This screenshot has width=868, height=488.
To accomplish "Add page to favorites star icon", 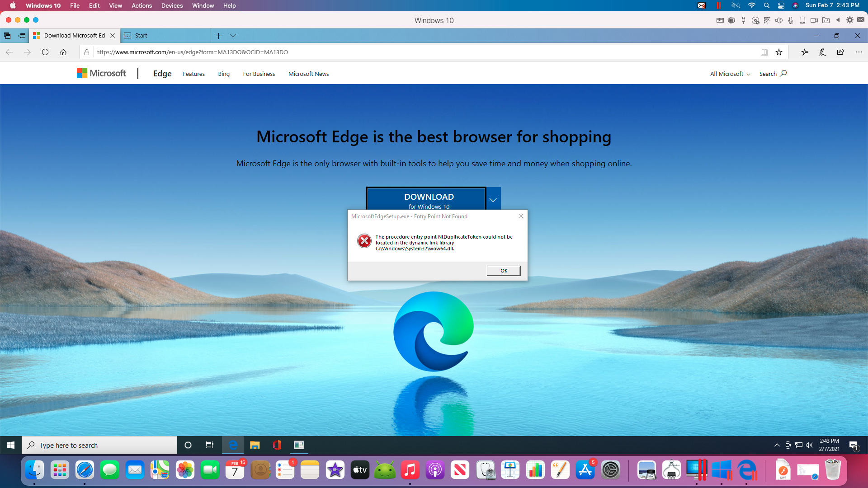I will point(779,52).
